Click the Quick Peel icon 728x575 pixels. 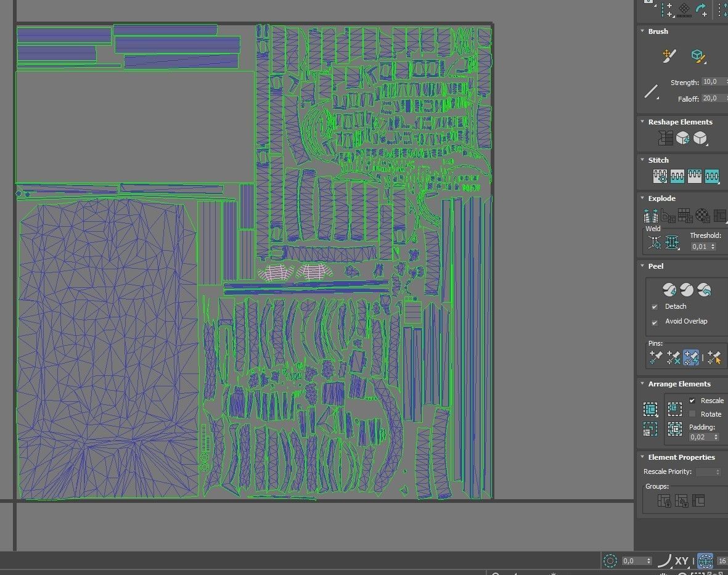(669, 290)
